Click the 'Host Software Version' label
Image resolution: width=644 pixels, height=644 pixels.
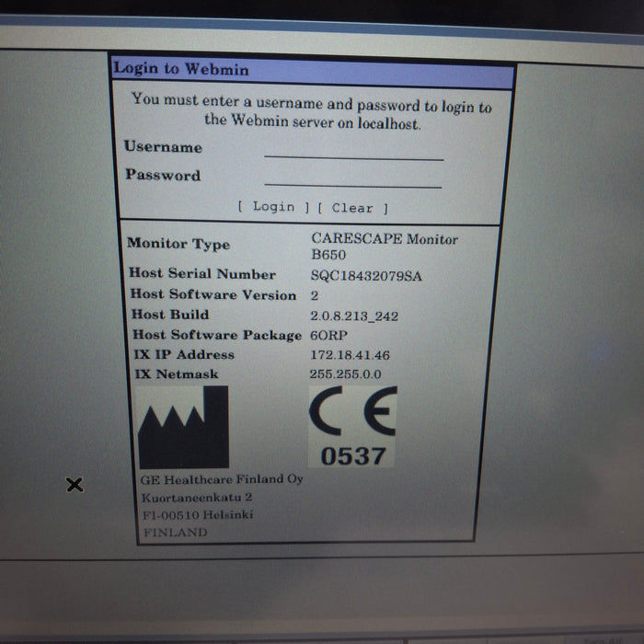pyautogui.click(x=213, y=294)
